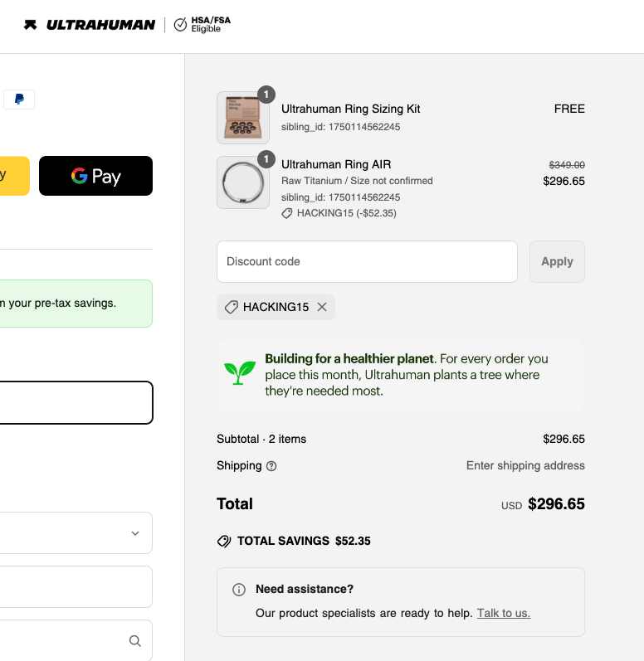Click the yellow express payment button
Screen dimensions: 644x661
coord(12,176)
